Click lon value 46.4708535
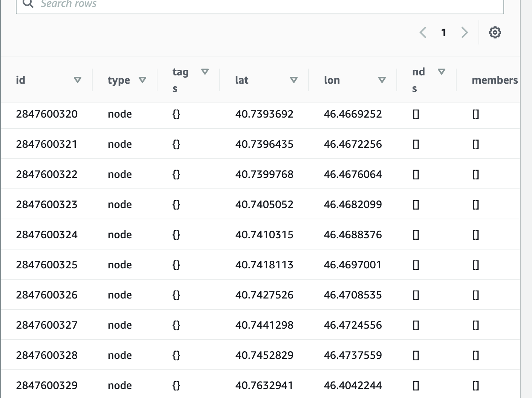Viewport: 532px width, 398px height. (x=353, y=295)
